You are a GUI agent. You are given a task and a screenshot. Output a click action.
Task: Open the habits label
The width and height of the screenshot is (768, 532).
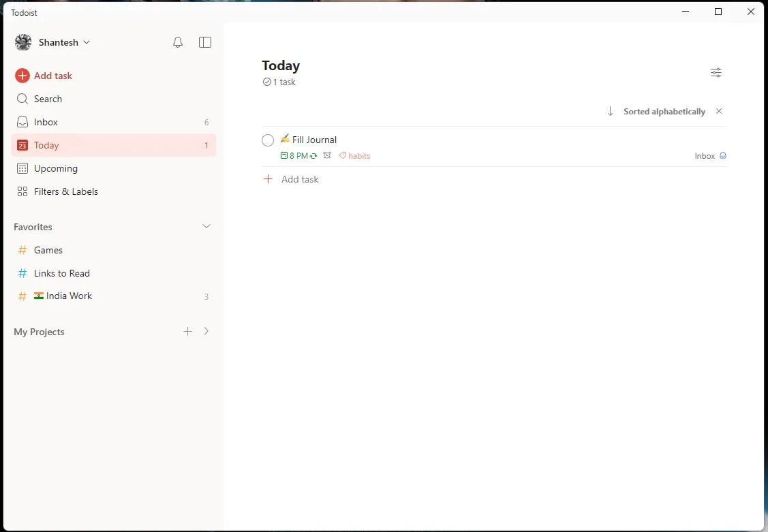click(354, 155)
